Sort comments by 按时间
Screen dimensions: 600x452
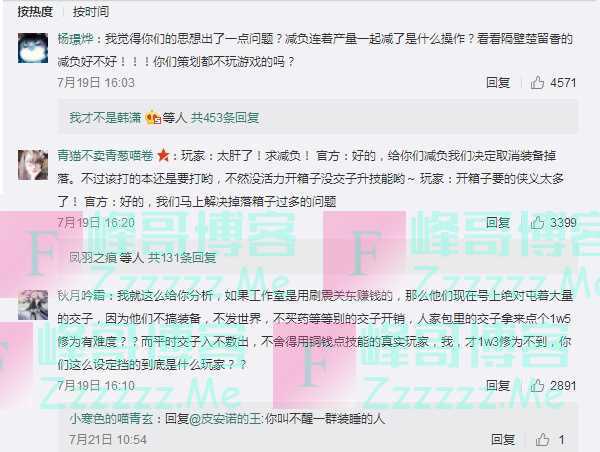[91, 11]
